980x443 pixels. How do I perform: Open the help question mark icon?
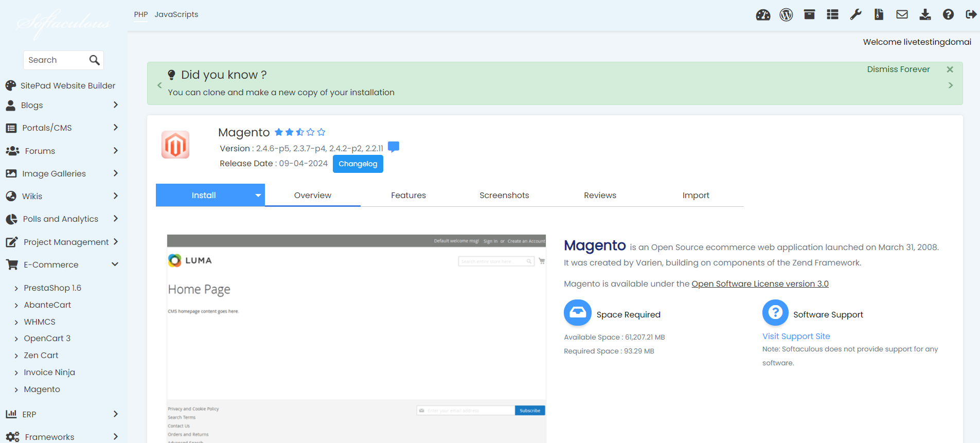pos(948,14)
